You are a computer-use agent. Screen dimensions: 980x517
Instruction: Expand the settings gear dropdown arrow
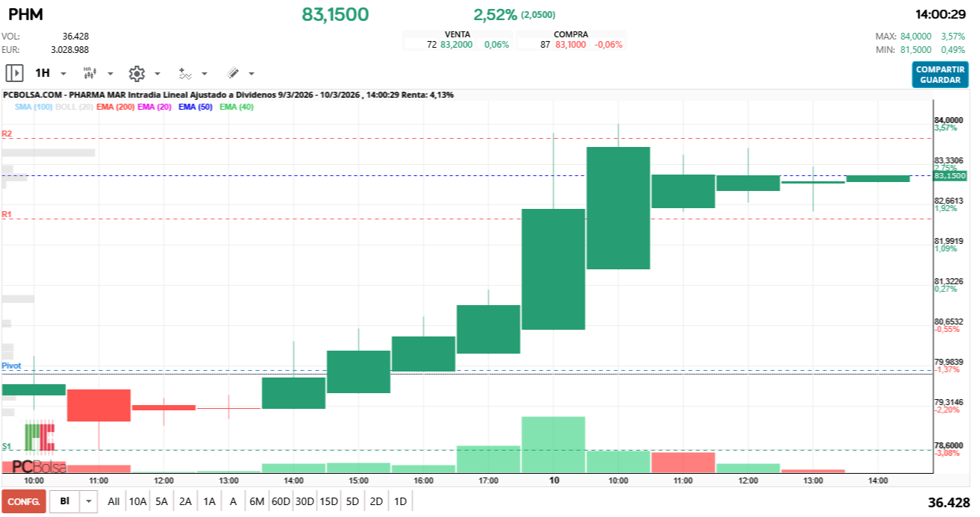coord(157,74)
